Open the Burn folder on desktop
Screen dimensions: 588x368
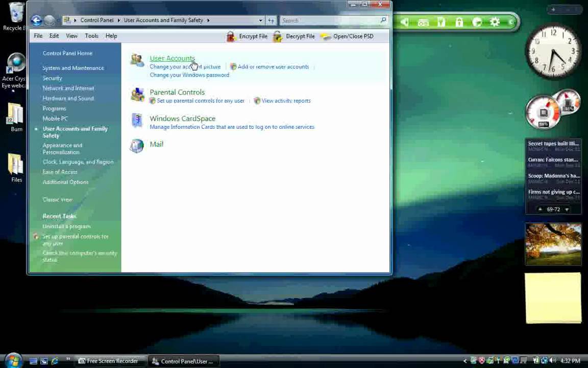[16, 117]
